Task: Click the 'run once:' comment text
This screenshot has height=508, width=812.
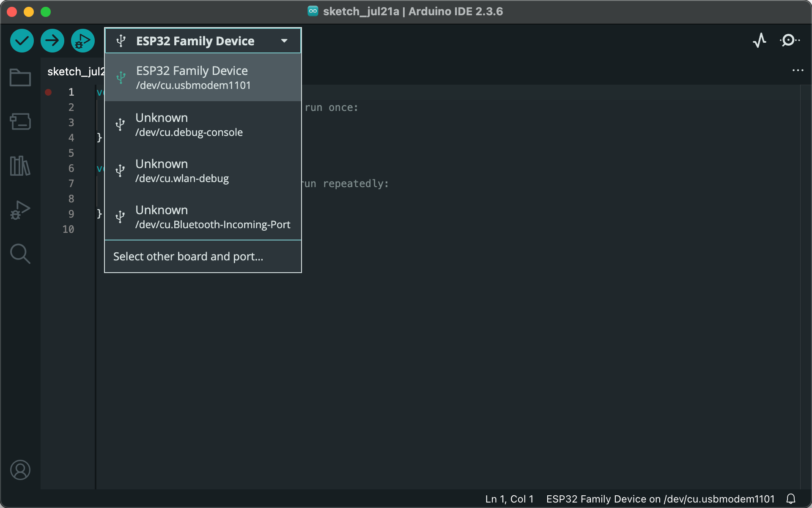Action: tap(331, 108)
